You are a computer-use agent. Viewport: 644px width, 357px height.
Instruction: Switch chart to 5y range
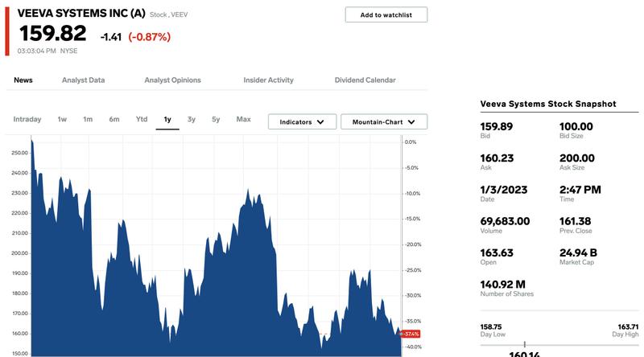[216, 119]
